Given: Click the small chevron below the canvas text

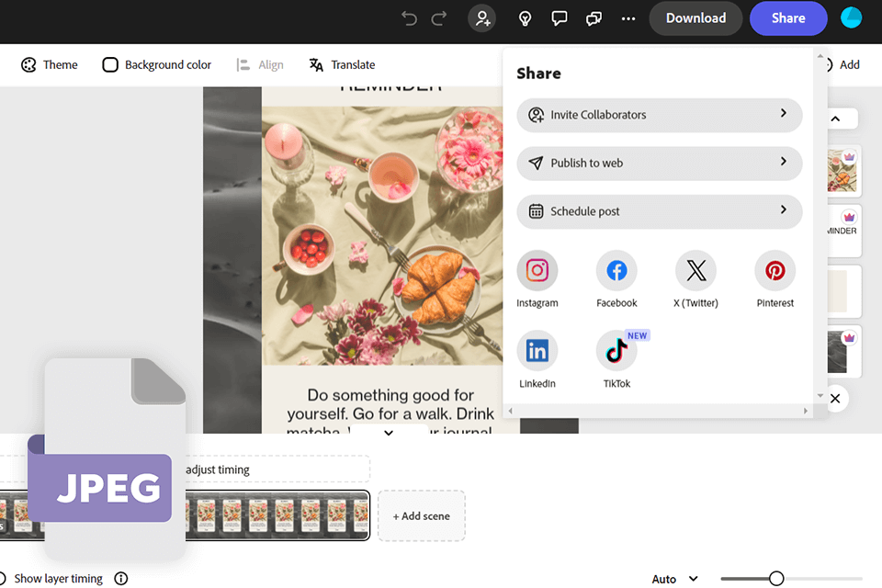Looking at the screenshot, I should (x=389, y=433).
